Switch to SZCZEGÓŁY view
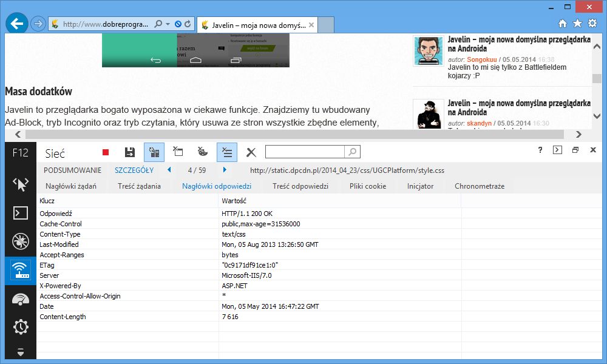Image resolution: width=607 pixels, height=364 pixels. [x=134, y=170]
